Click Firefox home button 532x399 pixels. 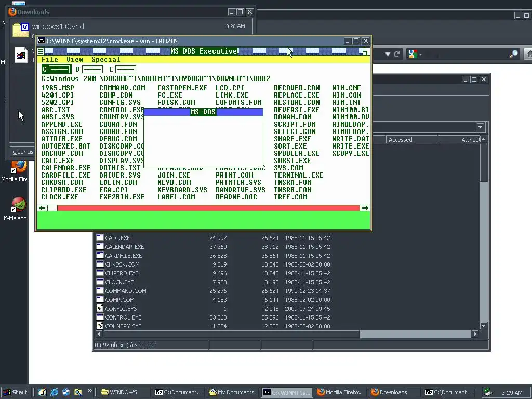(x=528, y=54)
